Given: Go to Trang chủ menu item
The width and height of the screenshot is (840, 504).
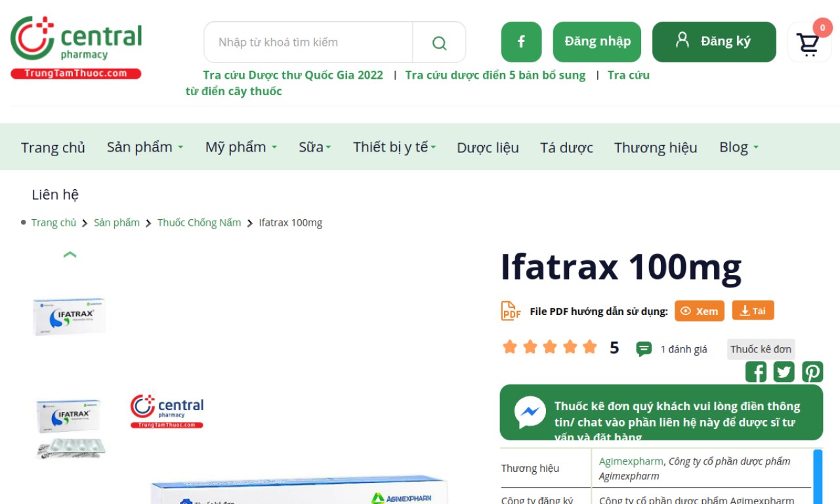Looking at the screenshot, I should 53,148.
